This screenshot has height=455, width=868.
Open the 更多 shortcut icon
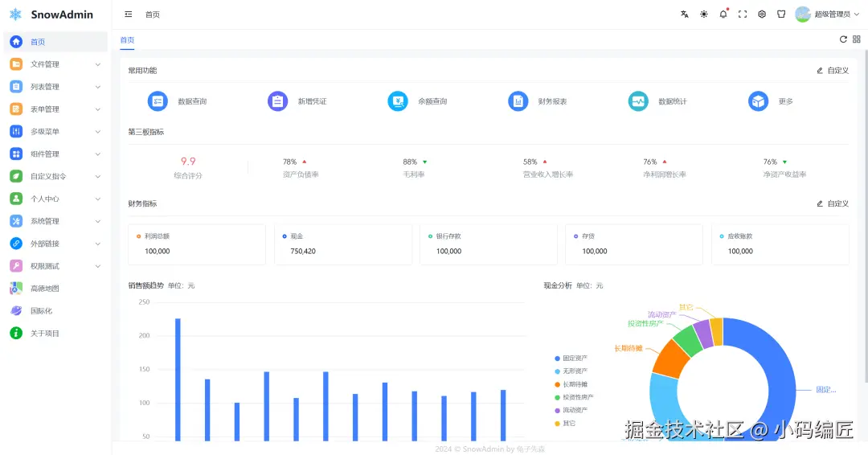[x=759, y=101]
